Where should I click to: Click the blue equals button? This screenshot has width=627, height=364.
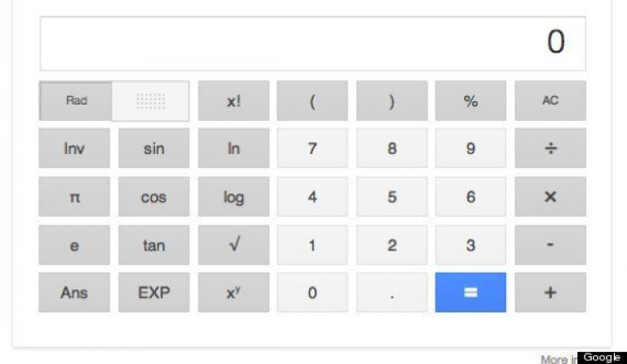pyautogui.click(x=470, y=293)
